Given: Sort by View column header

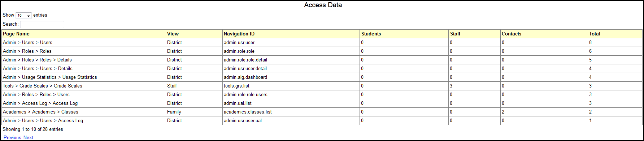Looking at the screenshot, I should click(194, 34).
